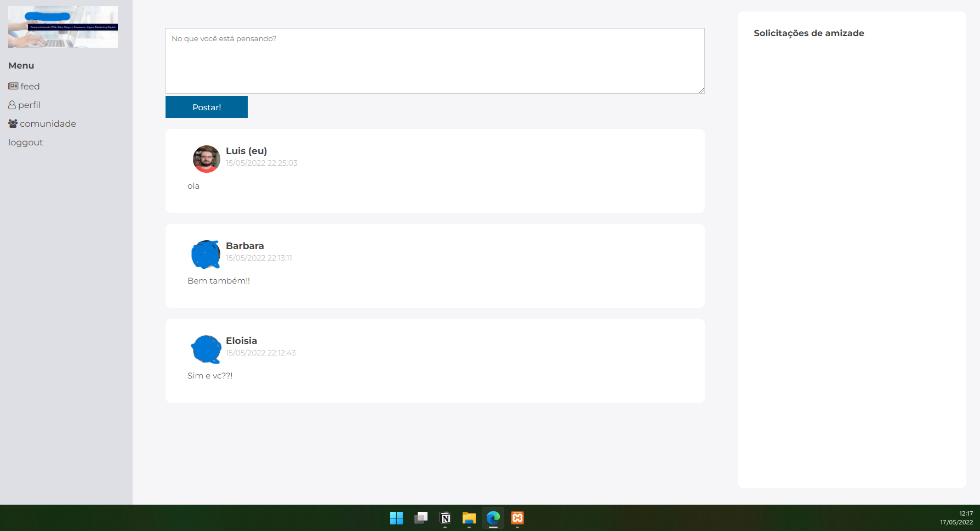
Task: Click Barbara's avatar image
Action: pyautogui.click(x=206, y=255)
